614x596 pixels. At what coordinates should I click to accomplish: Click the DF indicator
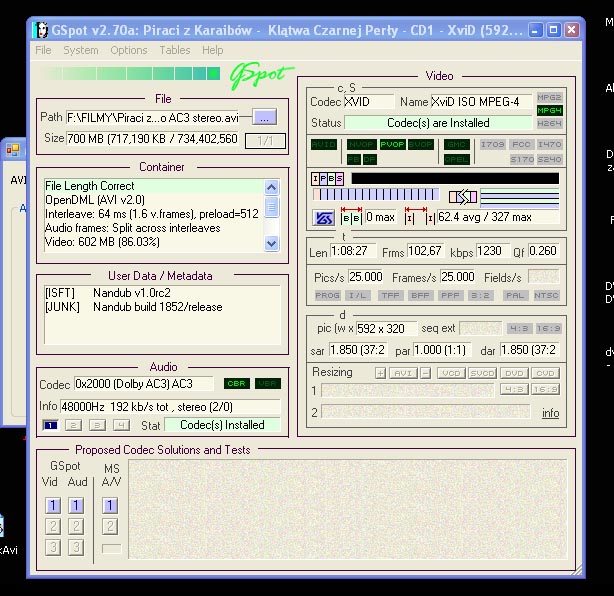[369, 159]
